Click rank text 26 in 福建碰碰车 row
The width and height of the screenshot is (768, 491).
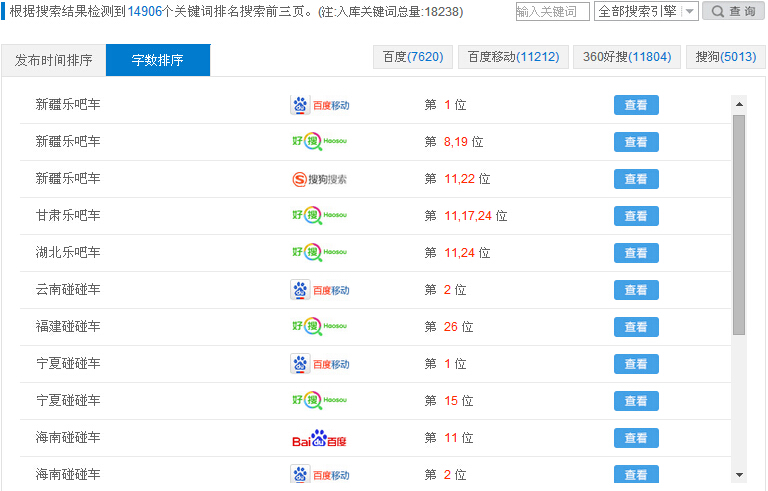pyautogui.click(x=451, y=327)
